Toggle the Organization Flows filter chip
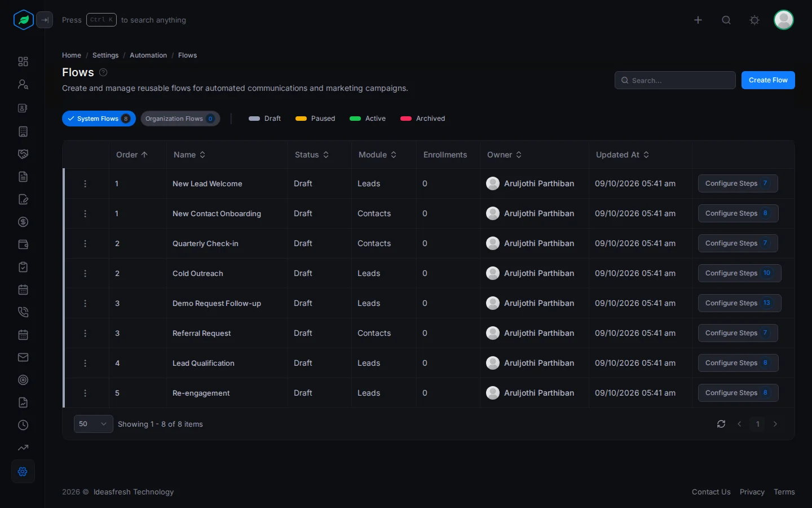 pyautogui.click(x=180, y=119)
